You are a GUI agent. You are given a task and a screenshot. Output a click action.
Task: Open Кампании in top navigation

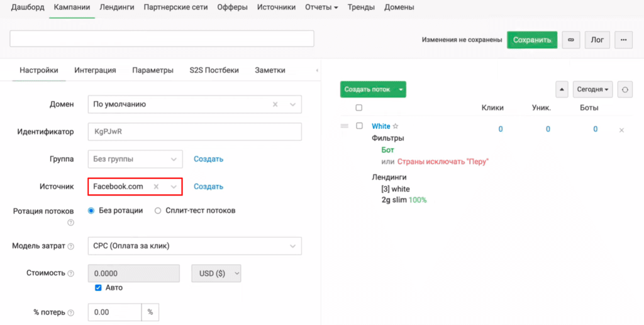tap(72, 8)
